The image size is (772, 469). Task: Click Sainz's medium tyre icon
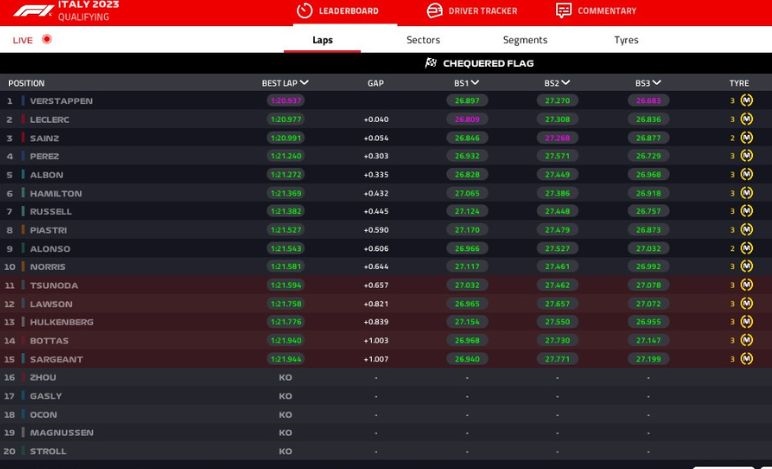(x=746, y=138)
